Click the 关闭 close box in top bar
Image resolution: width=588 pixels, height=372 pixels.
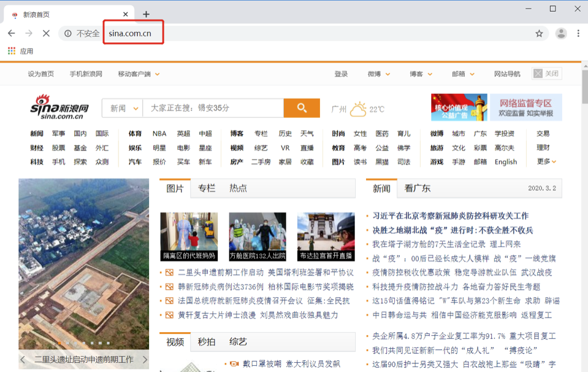(x=547, y=74)
